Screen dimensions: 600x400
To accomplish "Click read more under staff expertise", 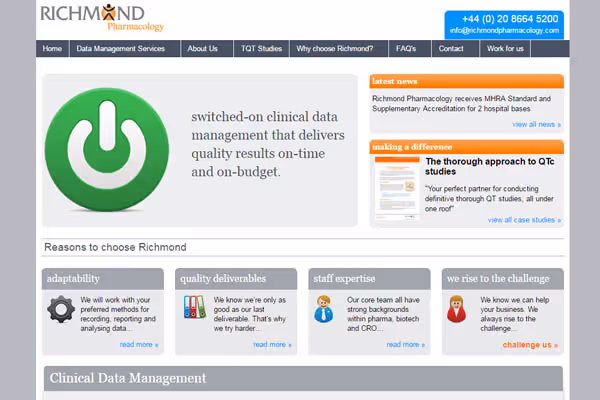I will pyautogui.click(x=406, y=344).
